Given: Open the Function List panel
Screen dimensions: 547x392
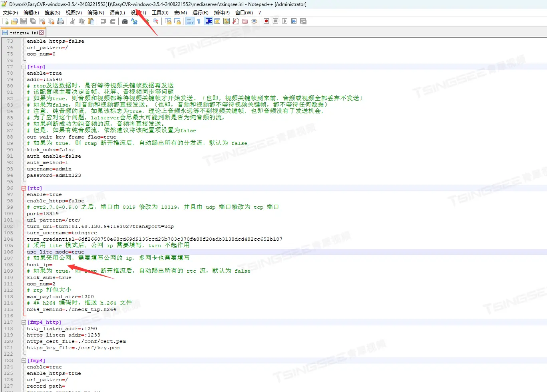Looking at the screenshot, I should click(236, 21).
